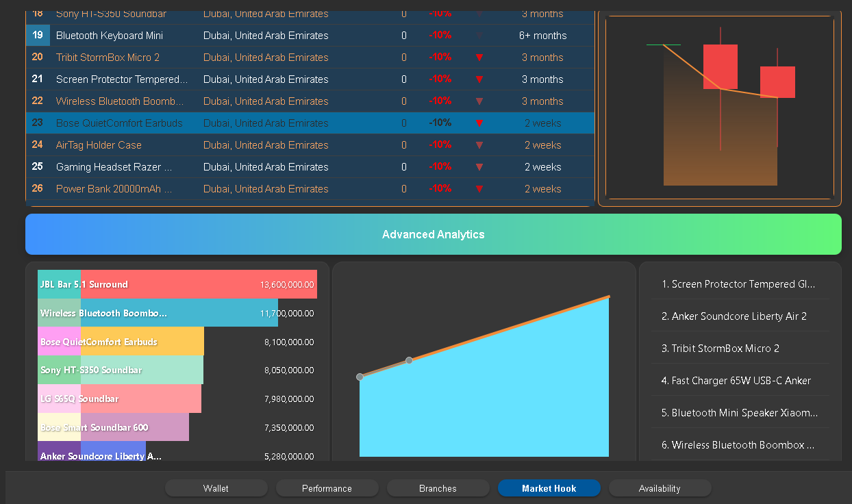The height and width of the screenshot is (504, 852).
Task: Click the 8,100,000.00 value in bar chart
Action: click(289, 342)
